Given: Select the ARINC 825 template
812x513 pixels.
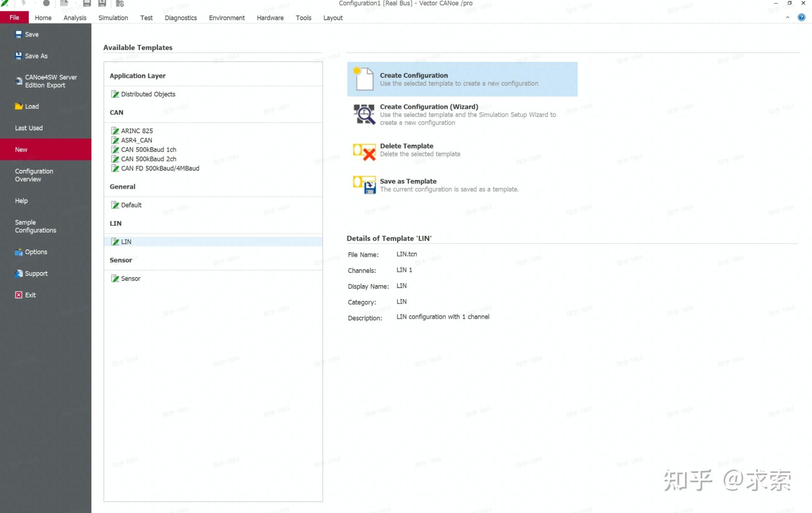Looking at the screenshot, I should coord(137,131).
